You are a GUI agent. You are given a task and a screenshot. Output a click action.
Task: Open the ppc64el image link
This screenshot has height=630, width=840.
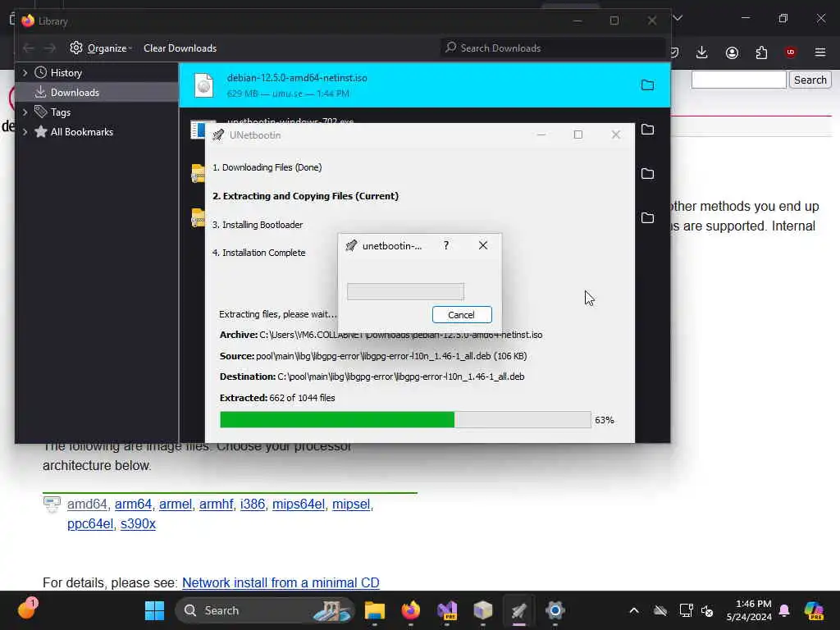click(x=90, y=524)
